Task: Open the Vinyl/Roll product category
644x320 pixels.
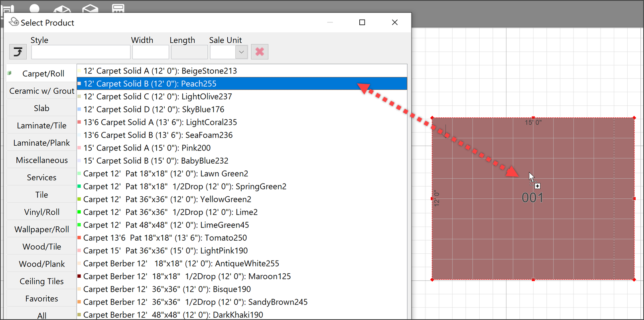Action: pos(41,212)
